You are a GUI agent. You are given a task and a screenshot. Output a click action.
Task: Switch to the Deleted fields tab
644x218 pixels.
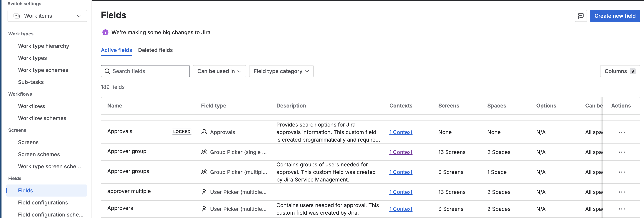pyautogui.click(x=155, y=50)
